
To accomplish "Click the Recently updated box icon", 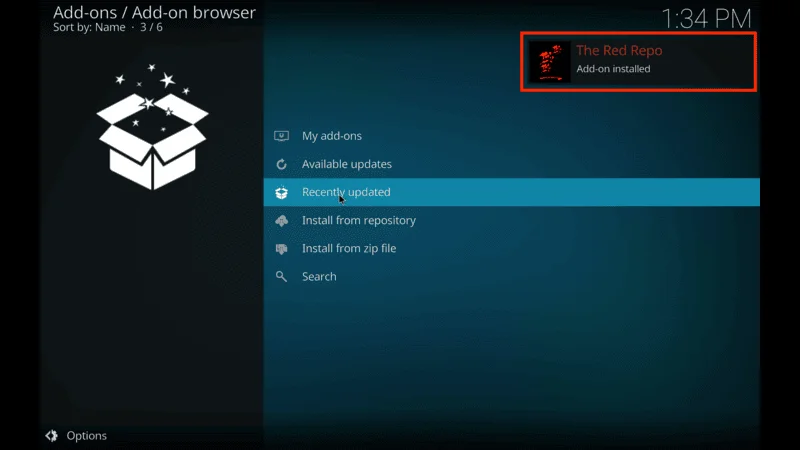I will coord(281,192).
